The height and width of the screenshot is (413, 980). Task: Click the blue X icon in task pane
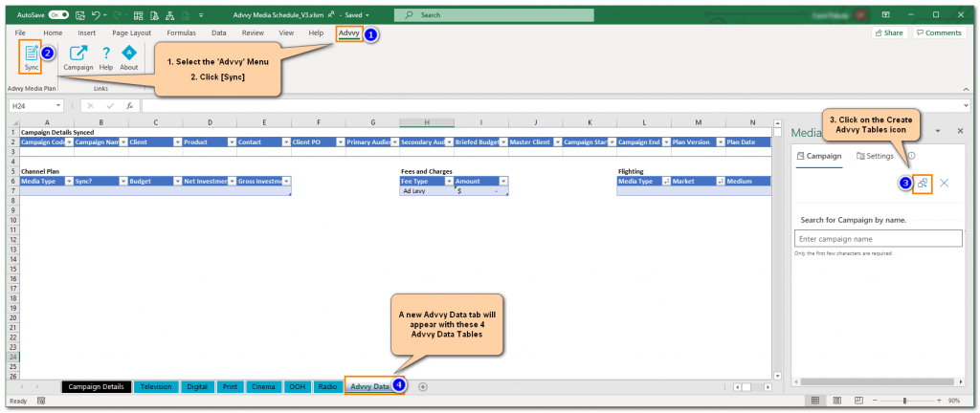(x=945, y=184)
